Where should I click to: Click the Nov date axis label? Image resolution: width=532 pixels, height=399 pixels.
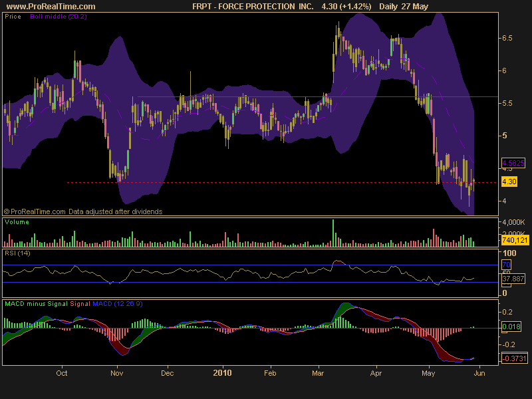tap(117, 373)
